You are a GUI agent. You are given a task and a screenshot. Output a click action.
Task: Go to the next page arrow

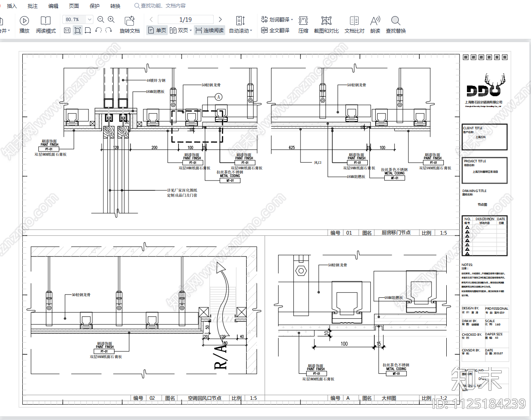coord(220,19)
